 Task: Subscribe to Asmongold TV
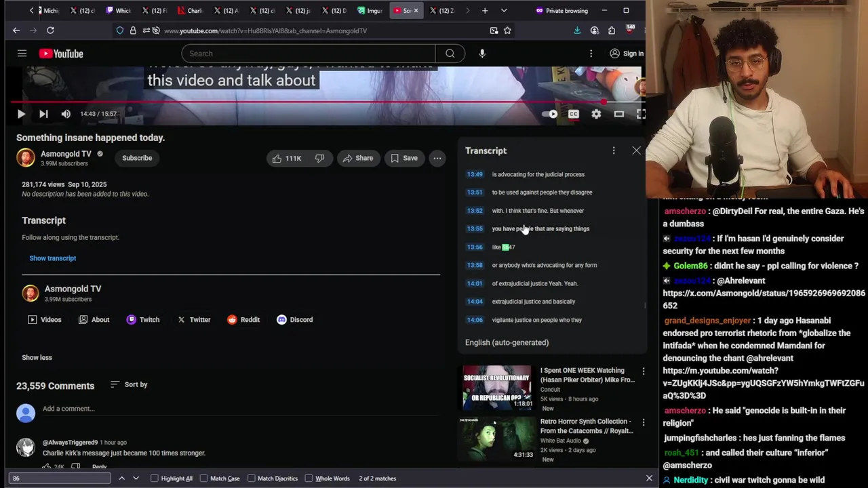tap(137, 158)
